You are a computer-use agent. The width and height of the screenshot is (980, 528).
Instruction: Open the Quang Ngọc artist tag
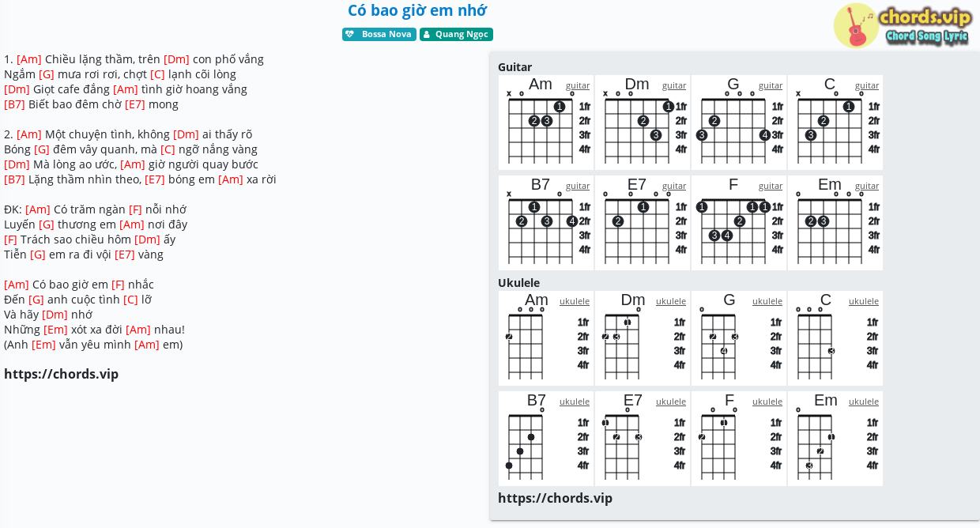(456, 34)
